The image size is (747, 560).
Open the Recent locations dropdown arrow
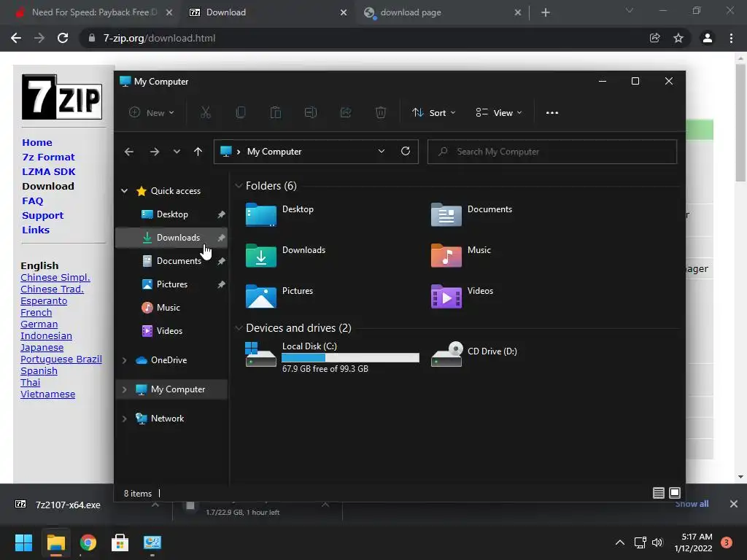pos(177,152)
